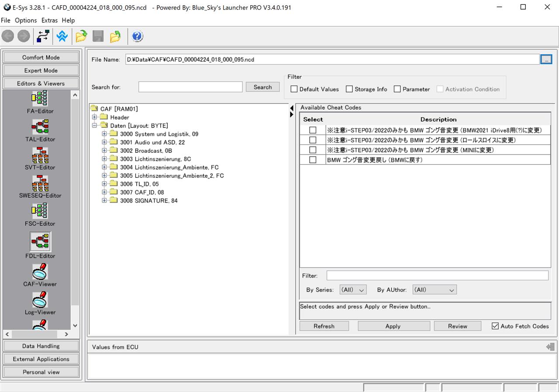This screenshot has height=392, width=559.
Task: Open the Extras menu
Action: [49, 21]
